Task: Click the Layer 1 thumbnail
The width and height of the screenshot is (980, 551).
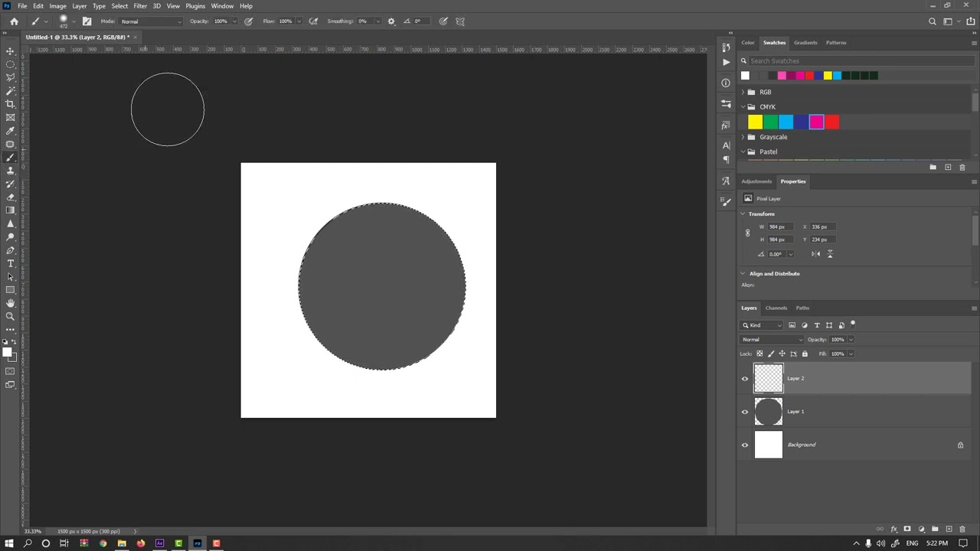Action: pyautogui.click(x=769, y=412)
